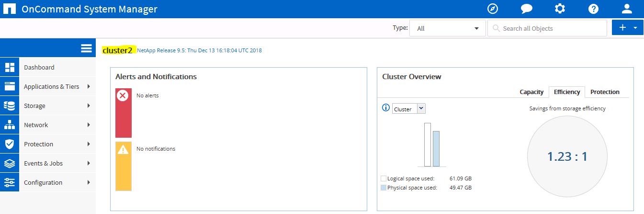
Task: Click 'Savings from storage efficiency' label
Action: point(567,108)
